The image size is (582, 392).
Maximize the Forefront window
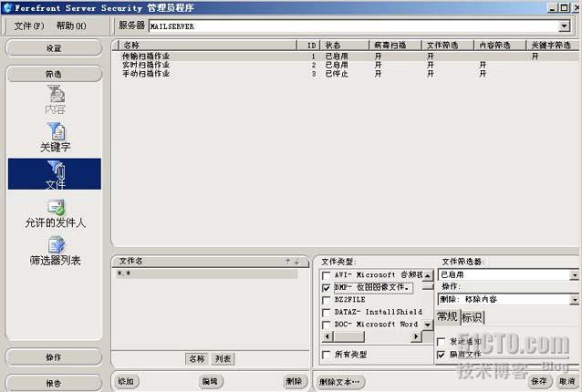pos(564,7)
